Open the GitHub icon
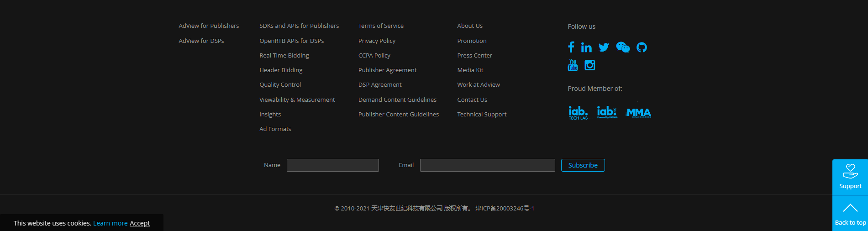 click(x=642, y=47)
